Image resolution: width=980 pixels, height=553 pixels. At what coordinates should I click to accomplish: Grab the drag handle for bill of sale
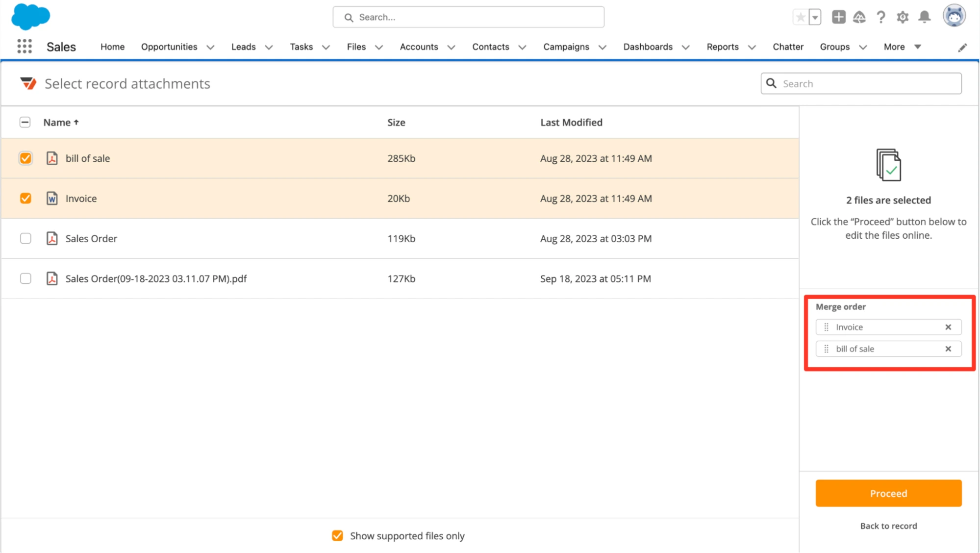[x=826, y=349]
